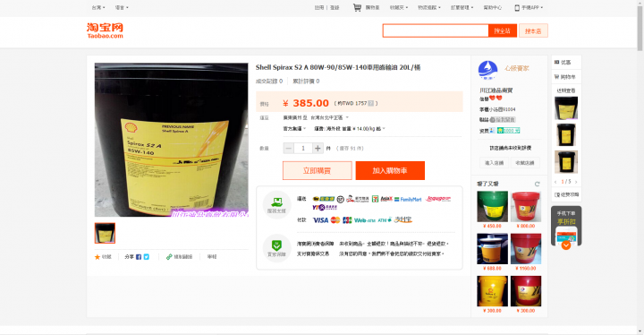644x335 pixels.
Task: Open the 台灣 region dropdown
Action: pyautogui.click(x=98, y=7)
